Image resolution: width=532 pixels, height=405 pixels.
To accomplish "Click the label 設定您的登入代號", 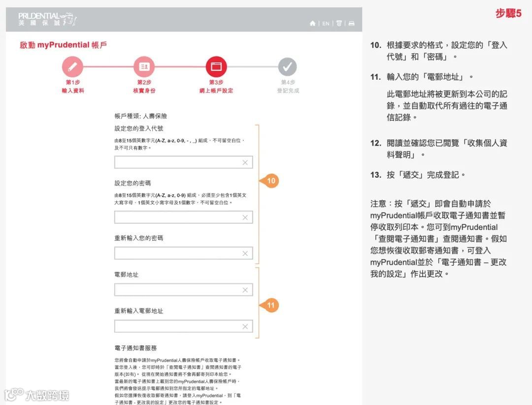I will click(x=139, y=128).
